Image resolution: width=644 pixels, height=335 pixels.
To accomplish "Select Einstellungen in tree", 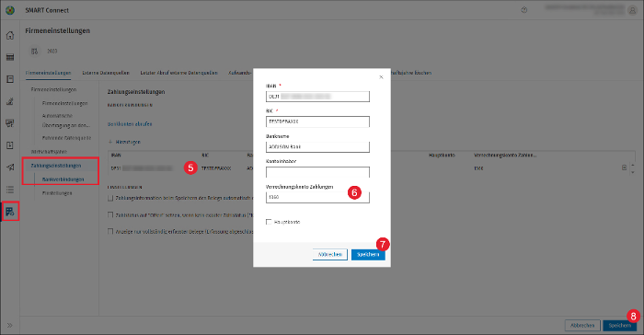I will 57,193.
